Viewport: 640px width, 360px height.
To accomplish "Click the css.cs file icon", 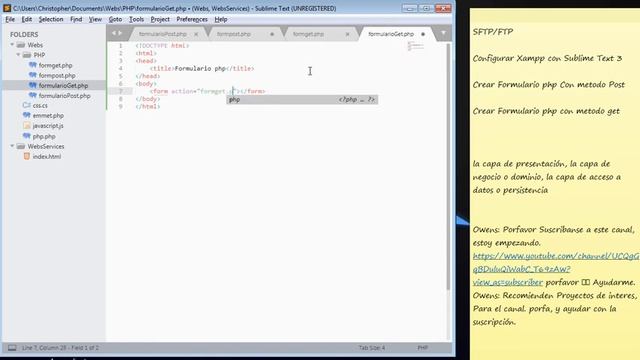I will tap(27, 105).
